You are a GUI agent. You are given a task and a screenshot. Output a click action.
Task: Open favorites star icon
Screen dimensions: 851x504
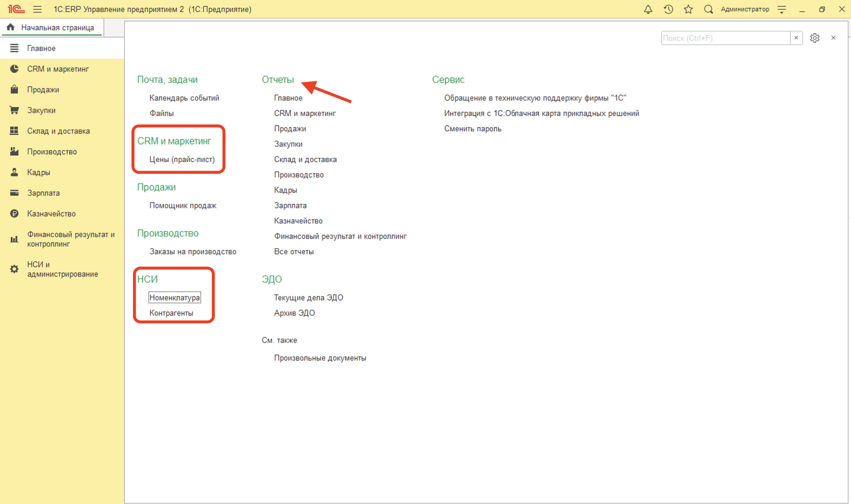pos(688,9)
